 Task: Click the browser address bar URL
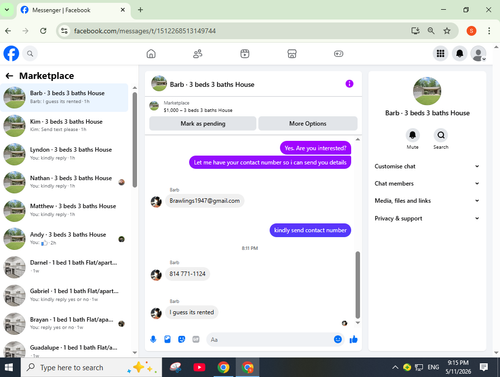click(145, 31)
